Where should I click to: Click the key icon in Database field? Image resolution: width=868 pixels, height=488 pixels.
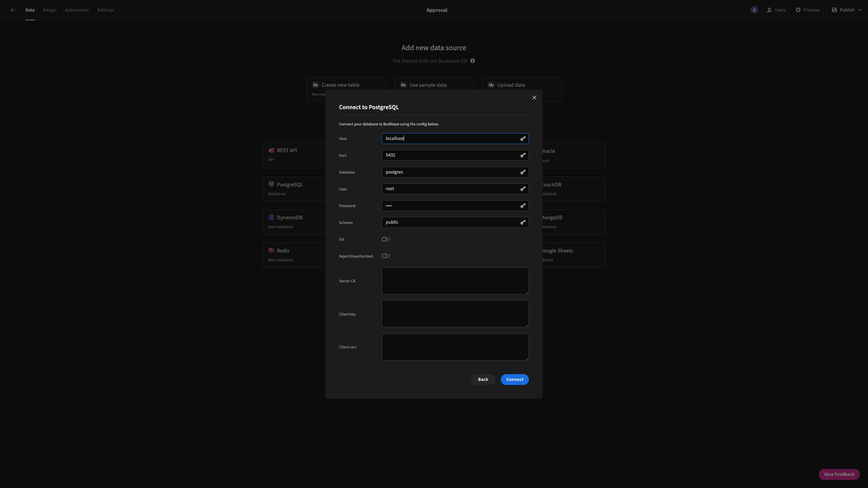click(x=523, y=172)
